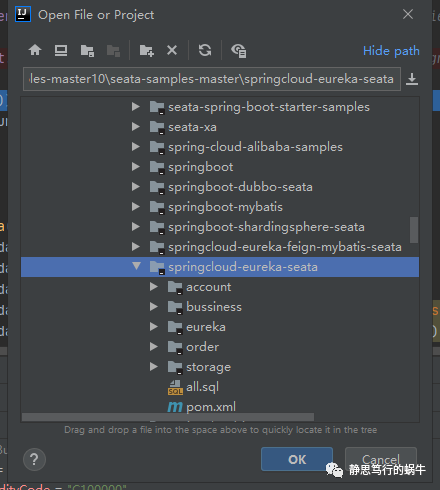Go to the Home directory icon
440x490 pixels.
pyautogui.click(x=35, y=51)
